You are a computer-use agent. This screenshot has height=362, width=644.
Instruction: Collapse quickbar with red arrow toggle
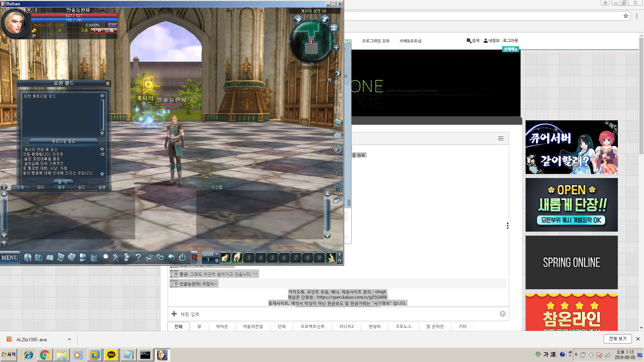coord(194,257)
